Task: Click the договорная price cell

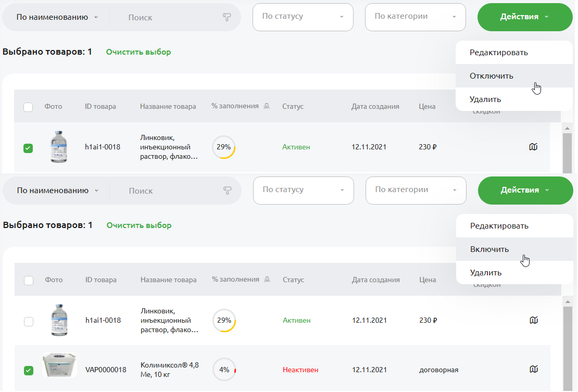Action: (x=438, y=370)
